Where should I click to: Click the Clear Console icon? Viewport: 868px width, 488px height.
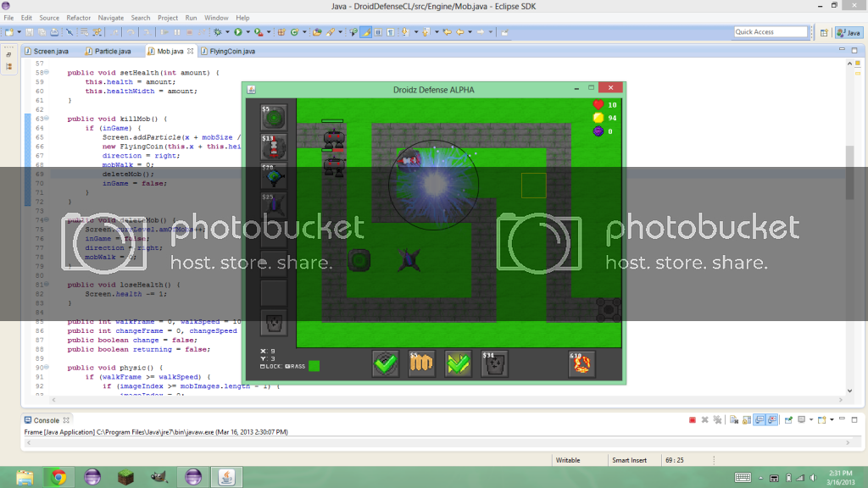[x=733, y=420]
